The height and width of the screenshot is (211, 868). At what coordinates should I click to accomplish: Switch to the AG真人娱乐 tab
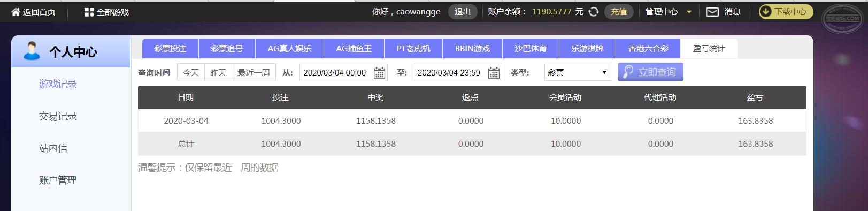tap(289, 49)
